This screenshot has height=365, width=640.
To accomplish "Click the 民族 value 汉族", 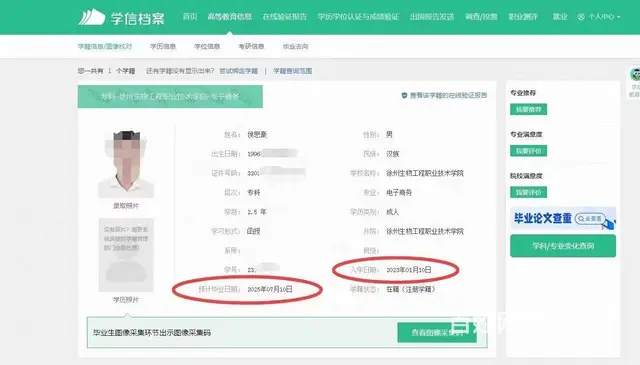I will click(x=393, y=154).
